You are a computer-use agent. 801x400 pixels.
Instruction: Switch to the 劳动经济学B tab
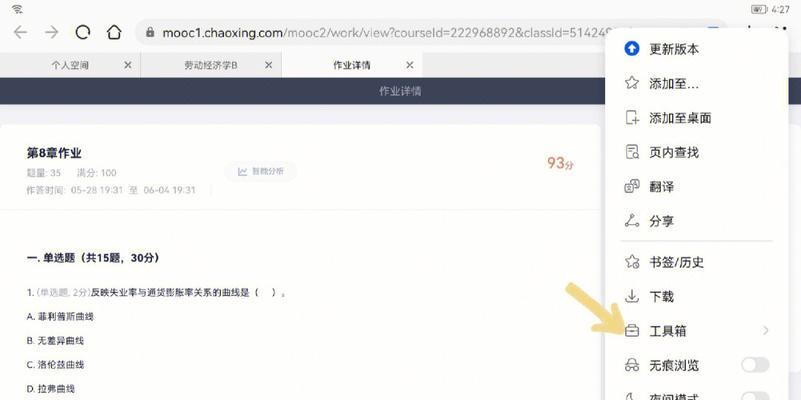[210, 65]
